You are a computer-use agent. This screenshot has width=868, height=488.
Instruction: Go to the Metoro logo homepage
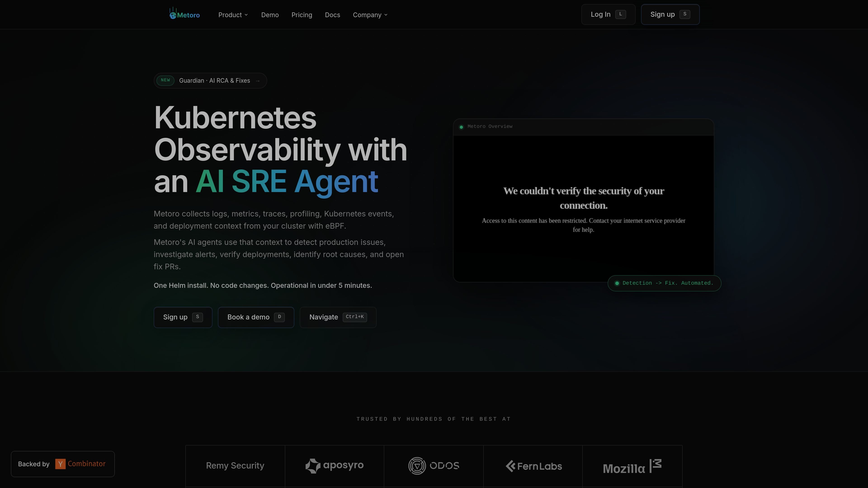pos(184,14)
